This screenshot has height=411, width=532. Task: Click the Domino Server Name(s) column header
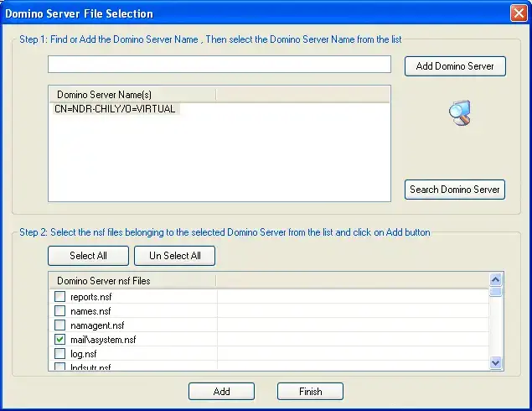pyautogui.click(x=132, y=94)
